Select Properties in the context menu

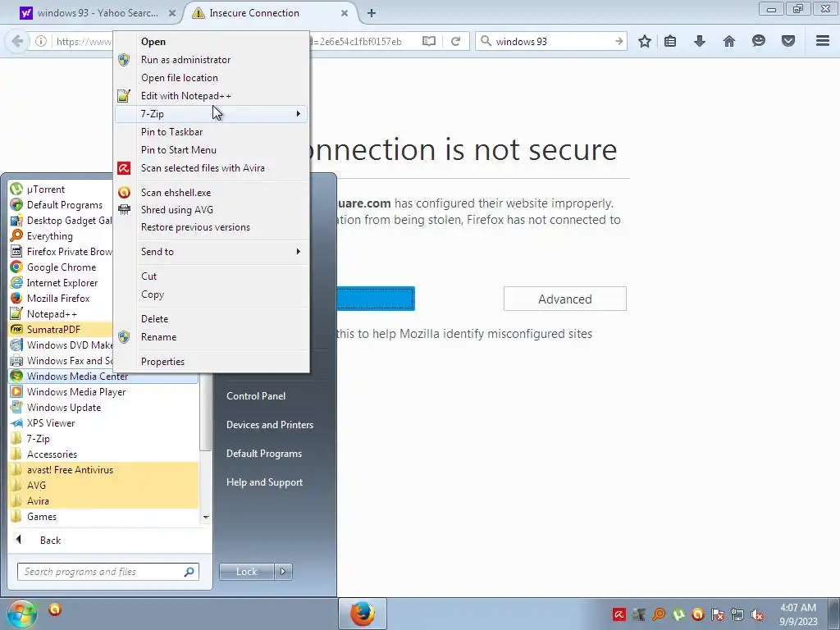click(211, 362)
